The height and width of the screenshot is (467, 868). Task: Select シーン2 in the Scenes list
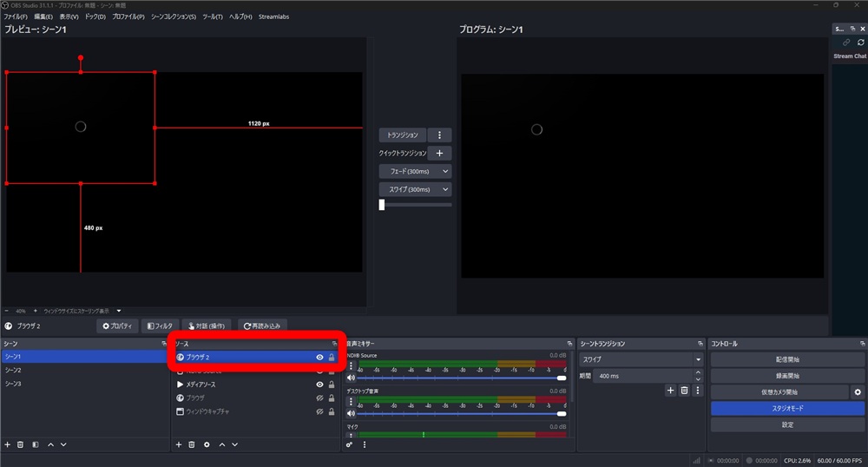[84, 370]
